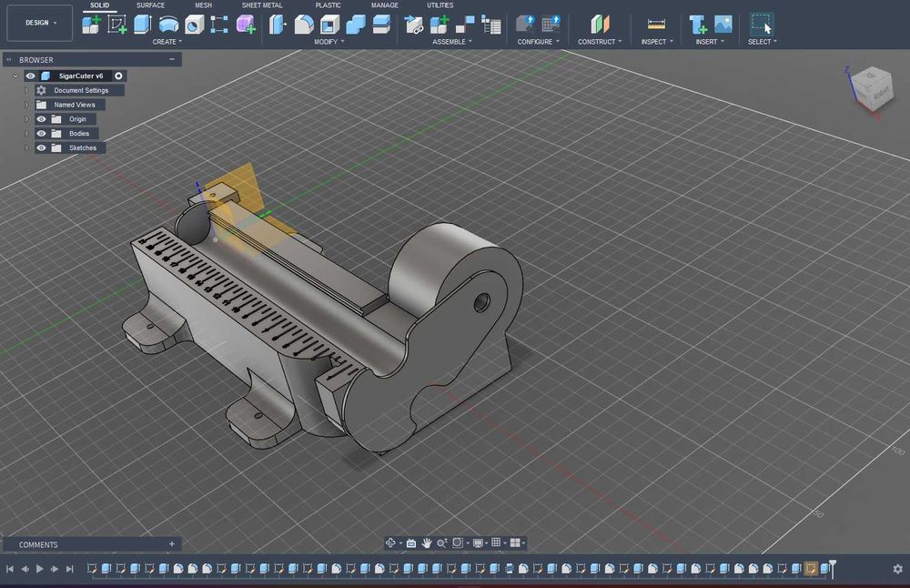Click the purple Create Form icon

pyautogui.click(x=246, y=25)
